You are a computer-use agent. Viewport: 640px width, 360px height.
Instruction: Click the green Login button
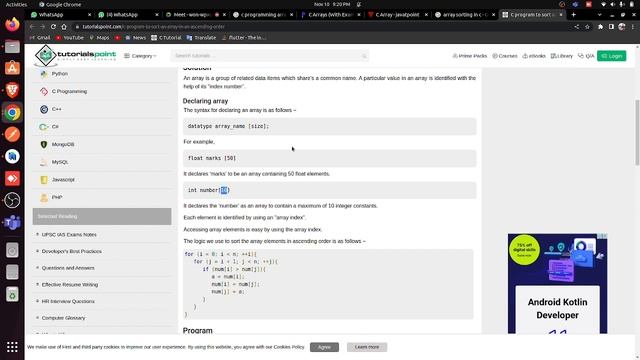click(x=611, y=56)
